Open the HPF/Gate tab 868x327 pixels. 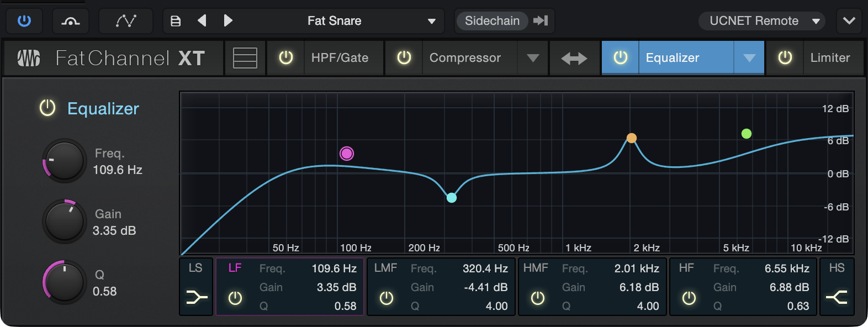click(343, 57)
